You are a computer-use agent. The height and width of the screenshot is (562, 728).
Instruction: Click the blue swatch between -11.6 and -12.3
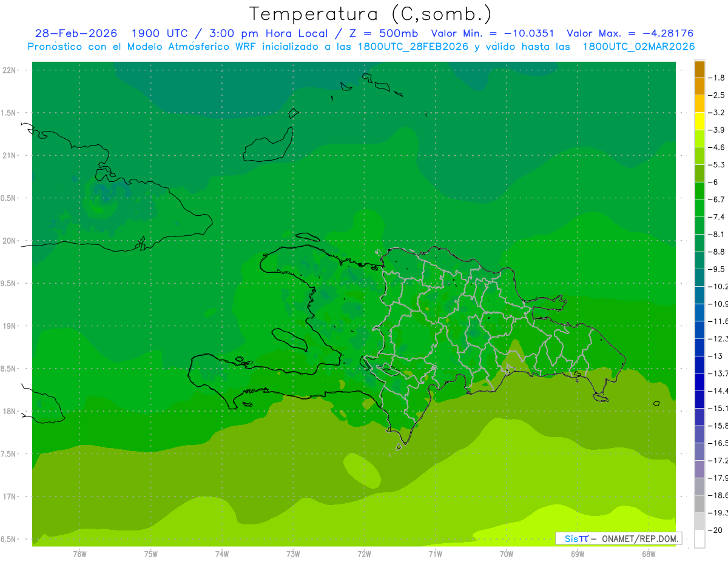tap(699, 330)
